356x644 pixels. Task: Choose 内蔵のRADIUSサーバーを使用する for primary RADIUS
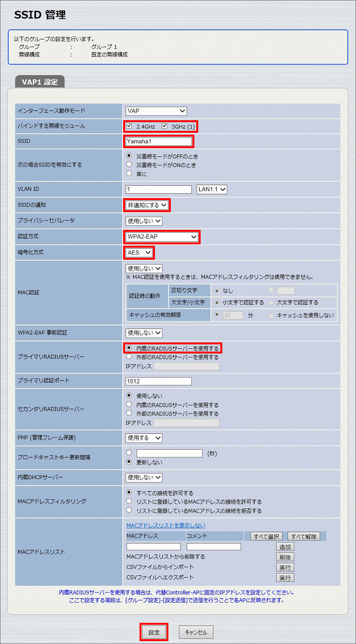pos(129,348)
